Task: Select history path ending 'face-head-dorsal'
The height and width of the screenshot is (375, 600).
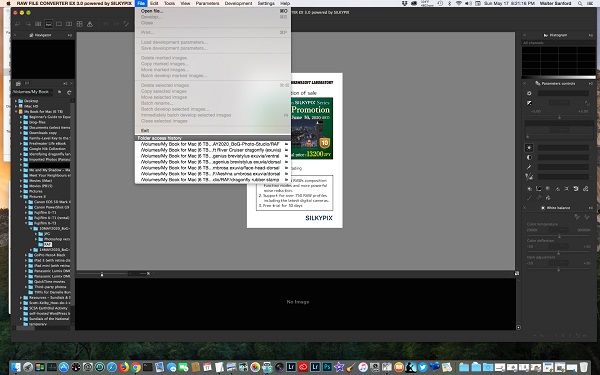Action: pos(213,168)
